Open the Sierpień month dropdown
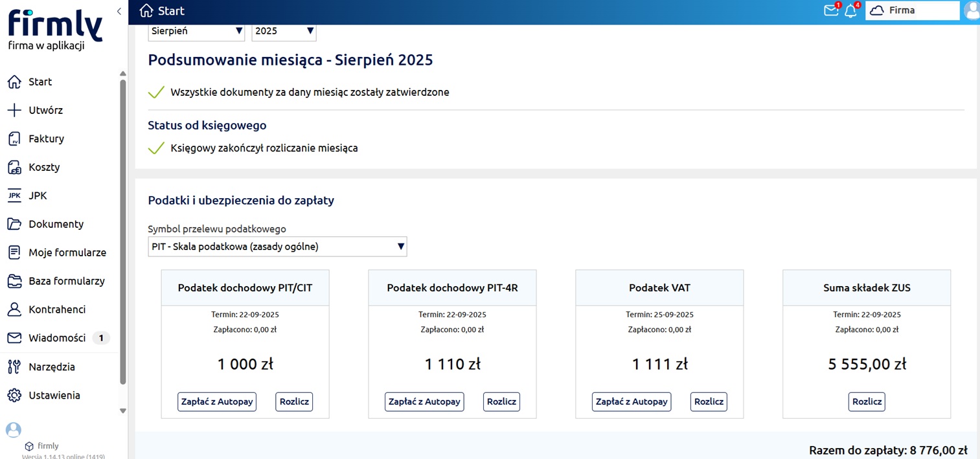The height and width of the screenshot is (459, 980). (196, 31)
